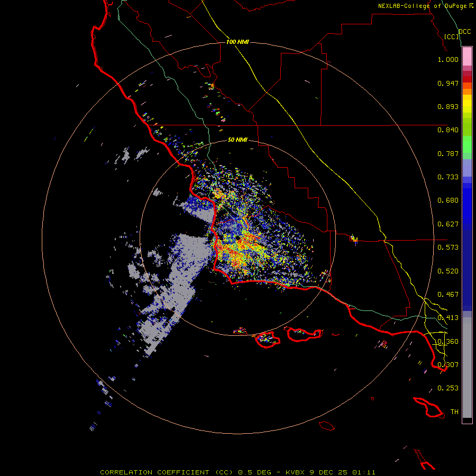The width and height of the screenshot is (476, 476).
Task: Click the [CC] unit label
Action: click(452, 36)
